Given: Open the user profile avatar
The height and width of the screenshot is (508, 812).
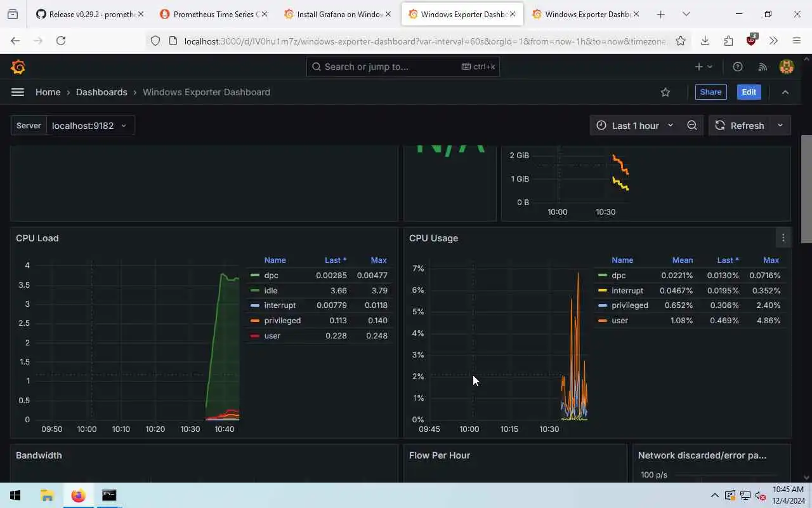Looking at the screenshot, I should click(x=787, y=67).
